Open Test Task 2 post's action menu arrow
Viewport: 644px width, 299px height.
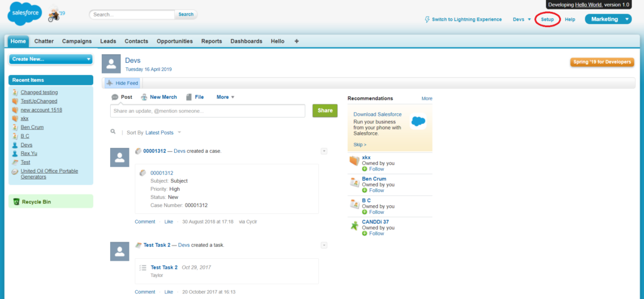click(324, 245)
